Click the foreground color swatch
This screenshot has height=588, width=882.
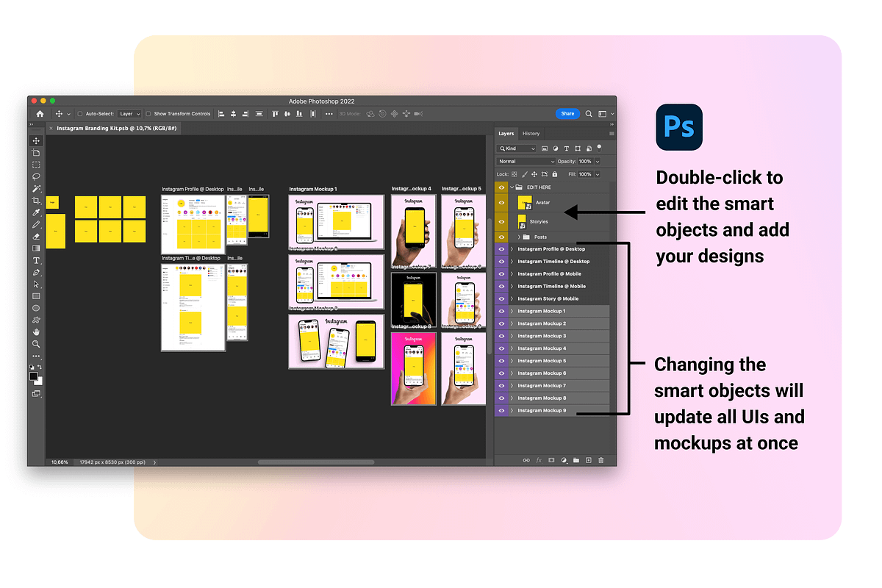34,376
